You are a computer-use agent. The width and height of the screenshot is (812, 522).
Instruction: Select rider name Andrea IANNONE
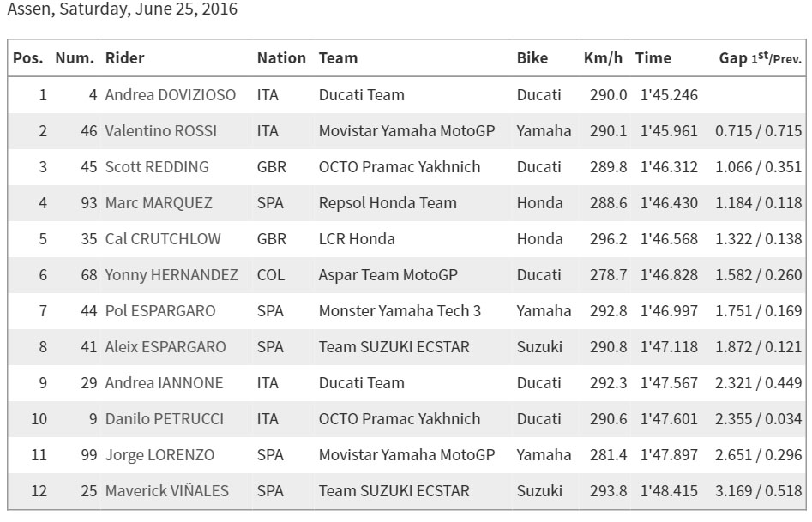164,382
